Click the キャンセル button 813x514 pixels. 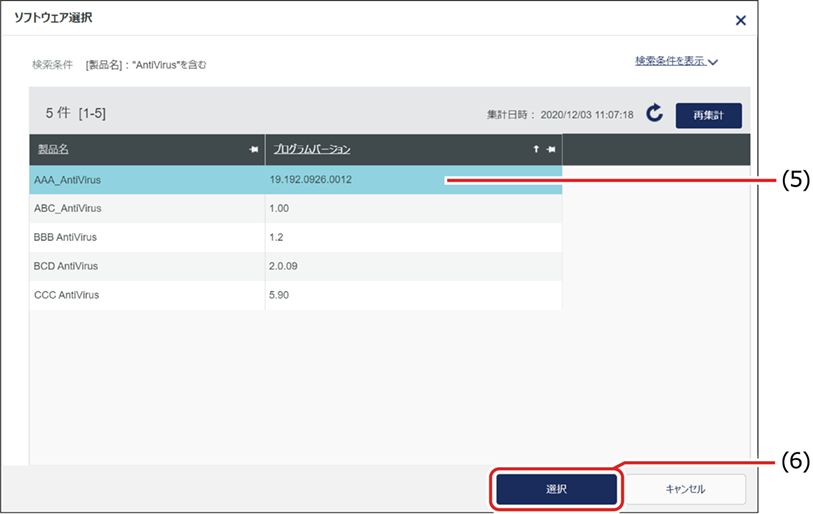pyautogui.click(x=685, y=489)
